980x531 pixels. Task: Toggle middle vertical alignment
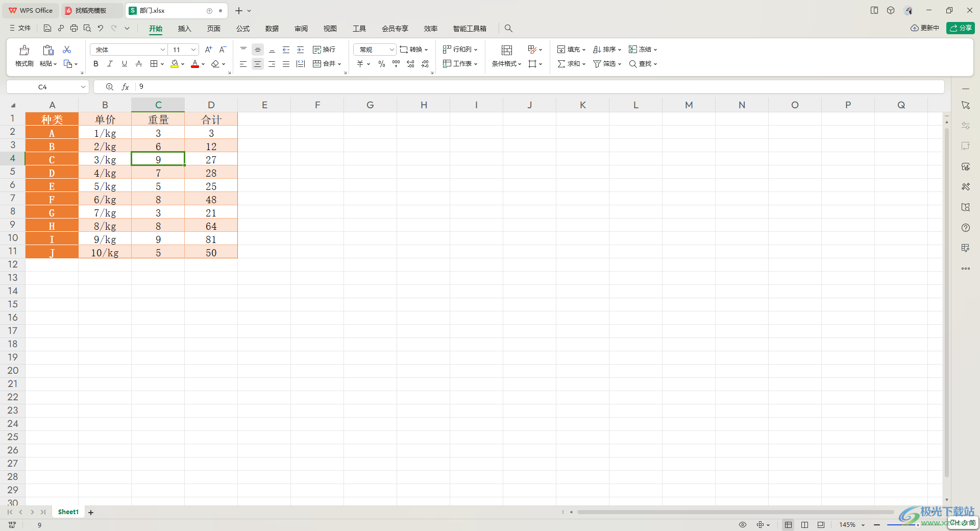(258, 50)
